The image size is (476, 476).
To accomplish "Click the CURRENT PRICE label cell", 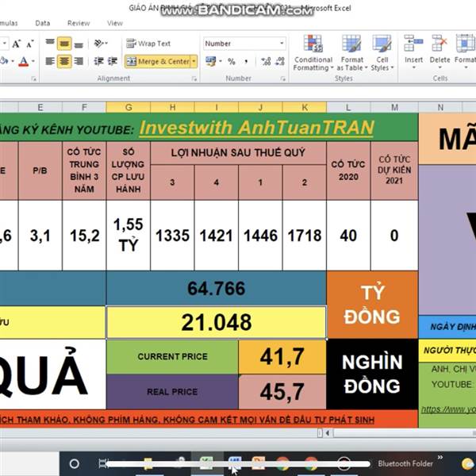I will (x=172, y=357).
